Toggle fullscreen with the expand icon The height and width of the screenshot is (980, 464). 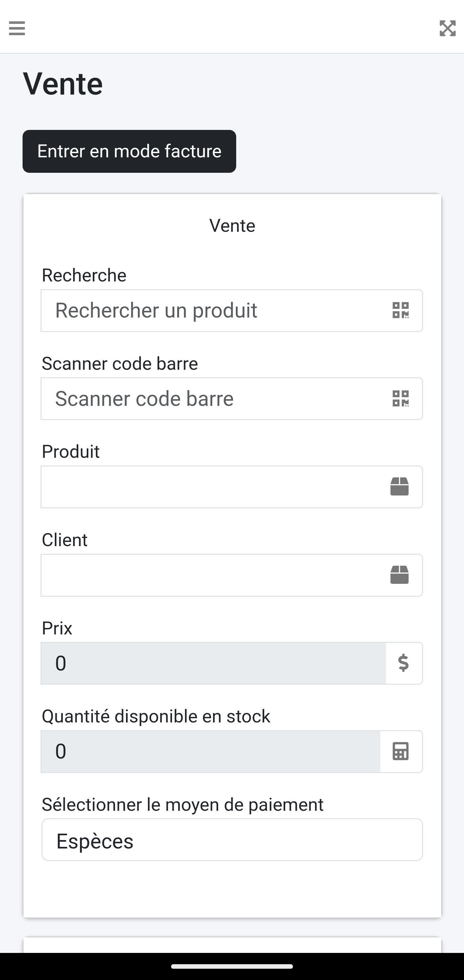[x=447, y=28]
